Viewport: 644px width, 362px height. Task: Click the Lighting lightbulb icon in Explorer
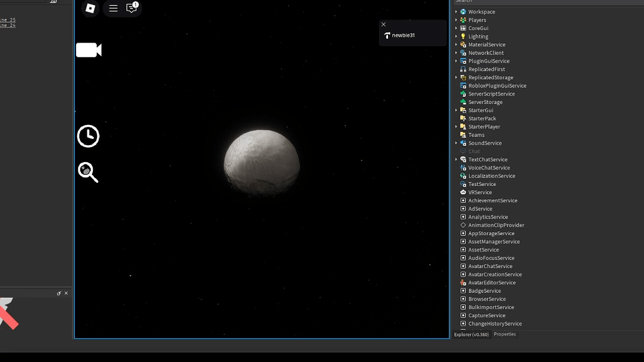click(464, 36)
